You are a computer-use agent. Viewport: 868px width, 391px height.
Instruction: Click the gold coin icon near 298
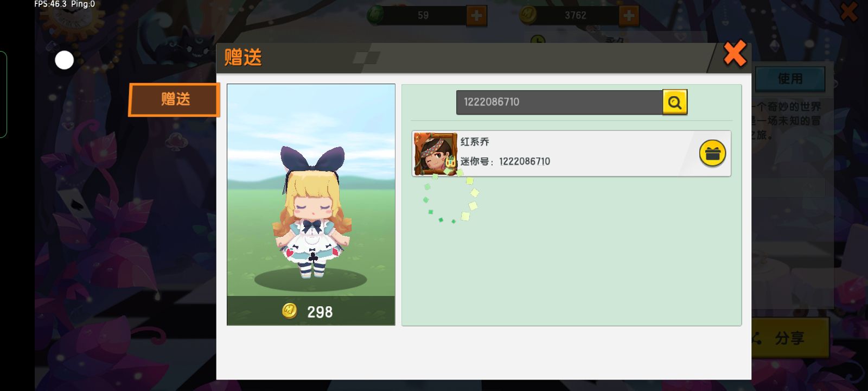click(x=290, y=311)
